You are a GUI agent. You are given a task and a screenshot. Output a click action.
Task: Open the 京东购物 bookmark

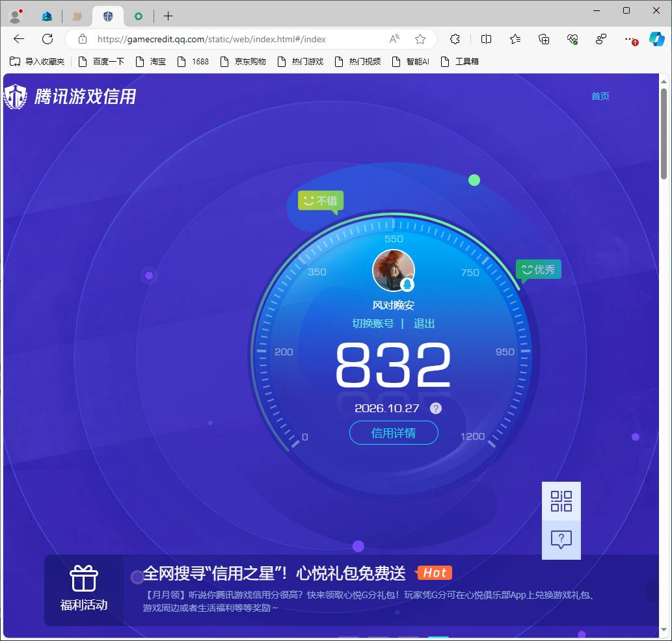[x=243, y=61]
